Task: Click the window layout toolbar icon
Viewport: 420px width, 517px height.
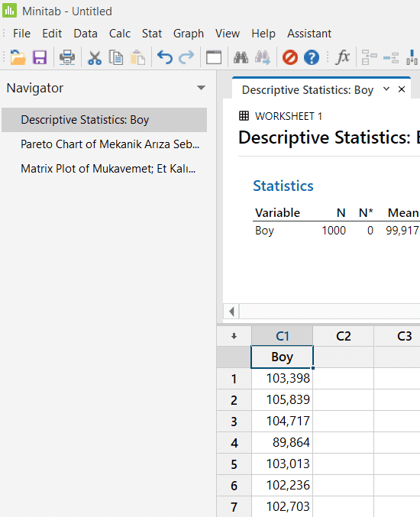Action: click(214, 57)
